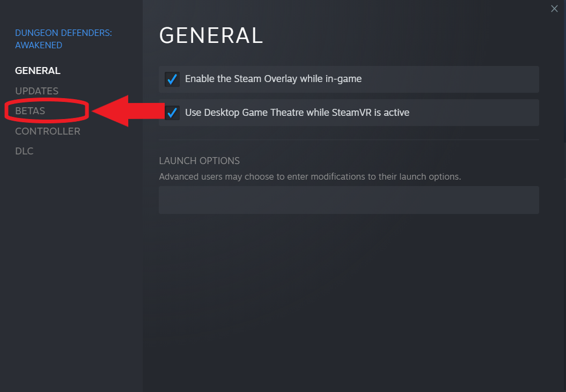Switch to the UPDATES section
566x392 pixels.
(36, 91)
